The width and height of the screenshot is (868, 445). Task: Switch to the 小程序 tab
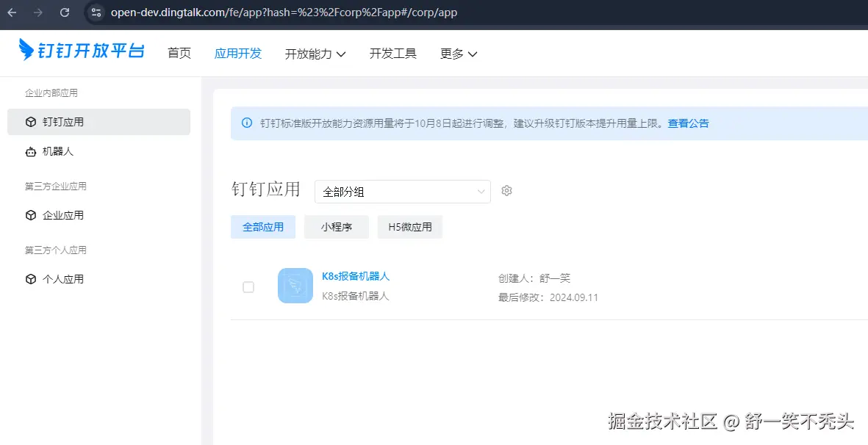pos(337,227)
